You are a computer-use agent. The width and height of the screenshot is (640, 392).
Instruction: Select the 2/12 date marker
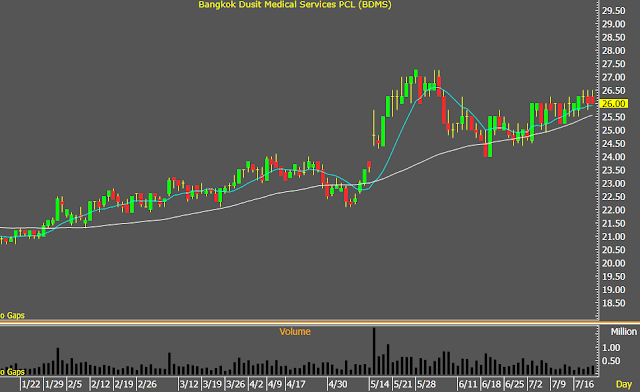tap(100, 384)
